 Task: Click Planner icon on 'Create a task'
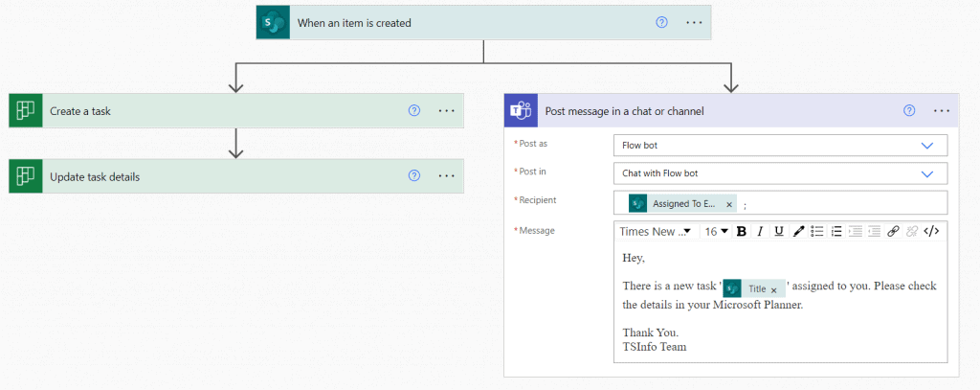26,110
